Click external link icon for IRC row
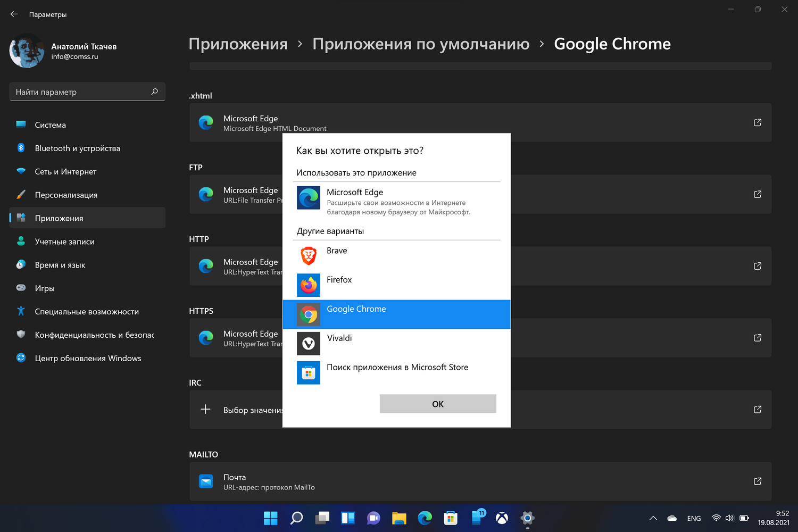Viewport: 798px width, 532px height. 758,410
